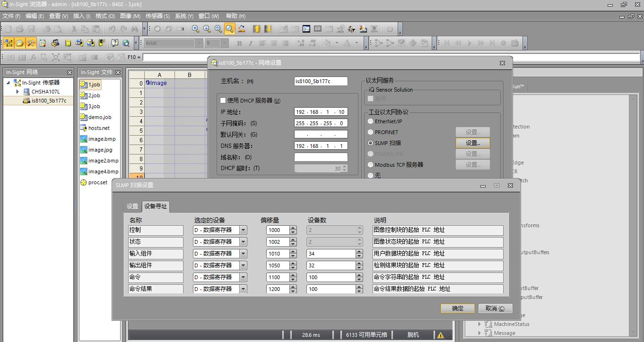Viewport: 644px width, 342px height.
Task: Click the 确定 button in SLMP dialog
Action: coord(457,308)
